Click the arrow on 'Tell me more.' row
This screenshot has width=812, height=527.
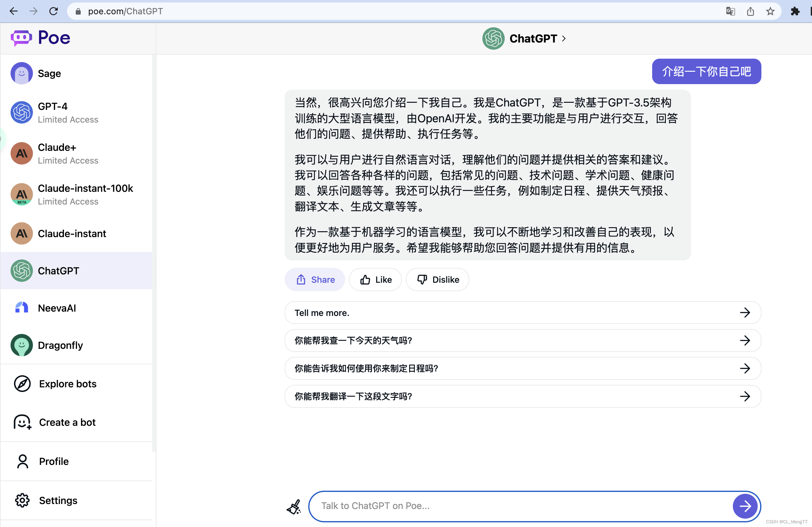[745, 313]
